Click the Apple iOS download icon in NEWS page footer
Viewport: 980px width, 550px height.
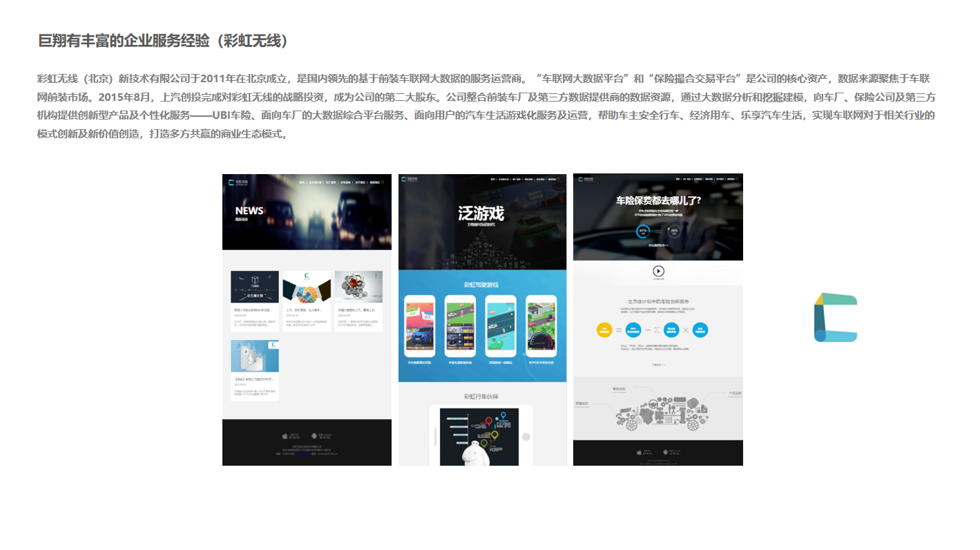[x=285, y=436]
